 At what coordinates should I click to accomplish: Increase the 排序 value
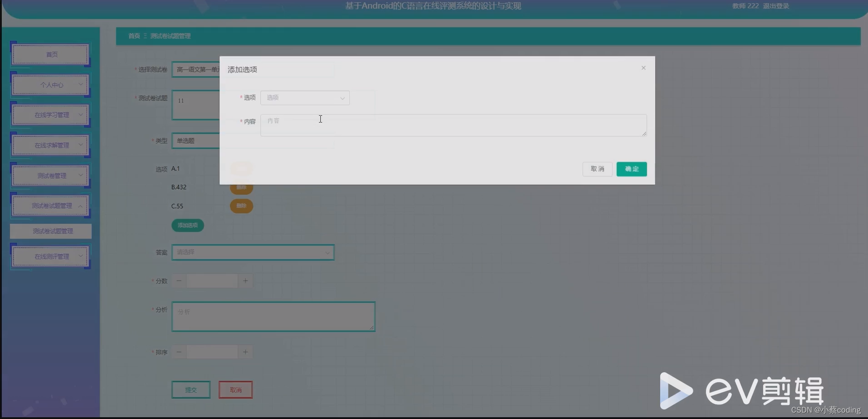tap(245, 352)
